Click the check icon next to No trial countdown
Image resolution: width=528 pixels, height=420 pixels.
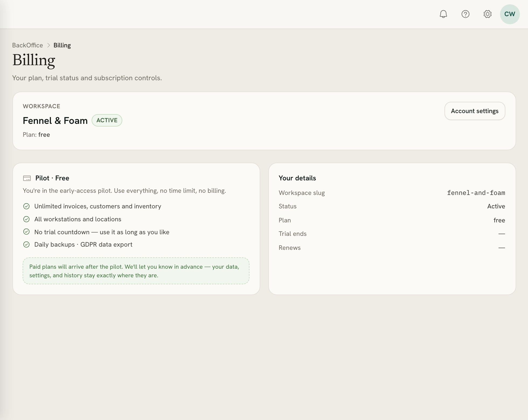tap(26, 232)
